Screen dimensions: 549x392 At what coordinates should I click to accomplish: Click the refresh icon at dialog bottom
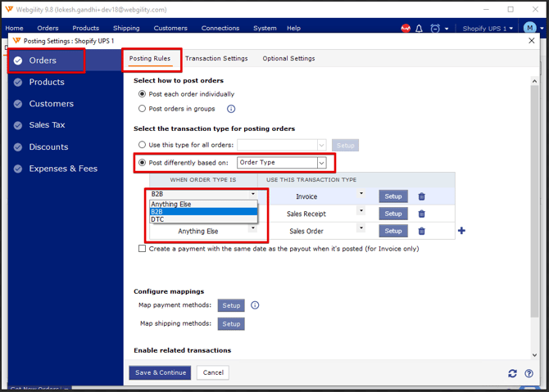(x=512, y=373)
